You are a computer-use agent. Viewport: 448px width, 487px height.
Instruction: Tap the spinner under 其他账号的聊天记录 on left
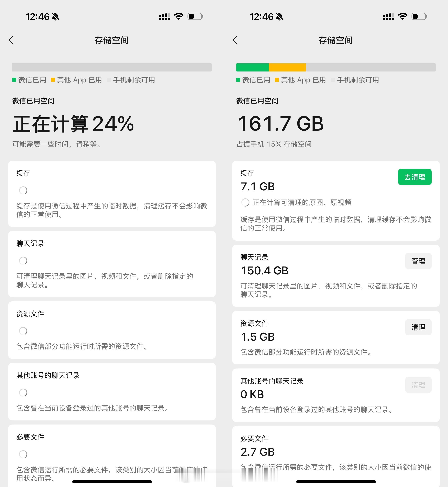pos(23,392)
